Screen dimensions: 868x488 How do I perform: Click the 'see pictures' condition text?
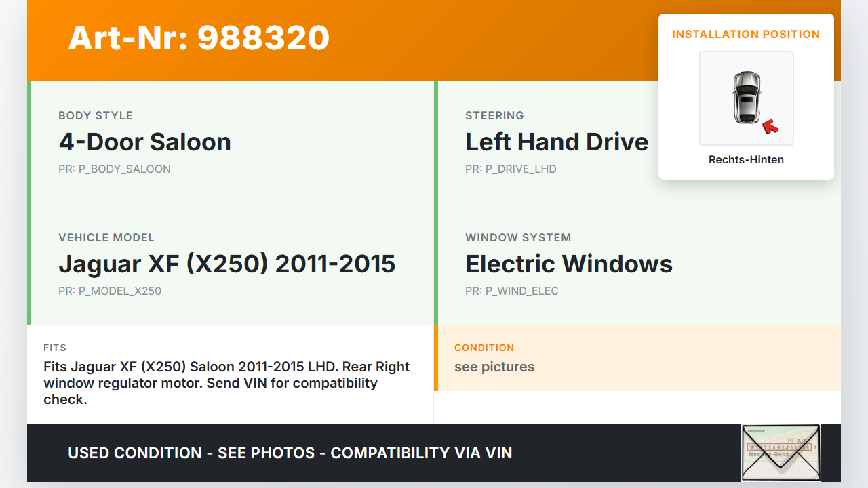494,367
